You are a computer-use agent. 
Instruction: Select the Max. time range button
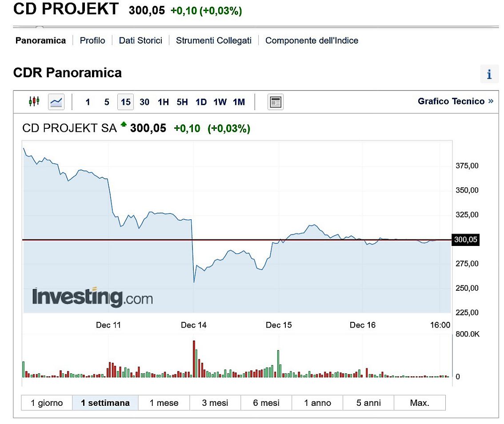[420, 403]
